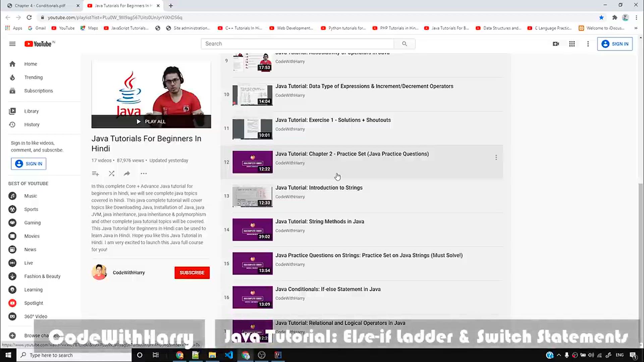Click the shuffle playlist icon

tap(111, 173)
